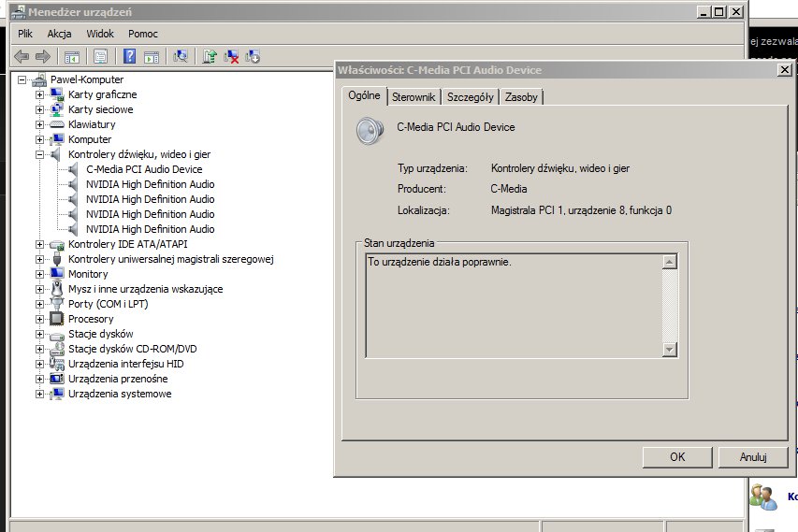Select the last NVIDIA High Definition Audio entry
This screenshot has height=532, width=798.
[x=150, y=229]
